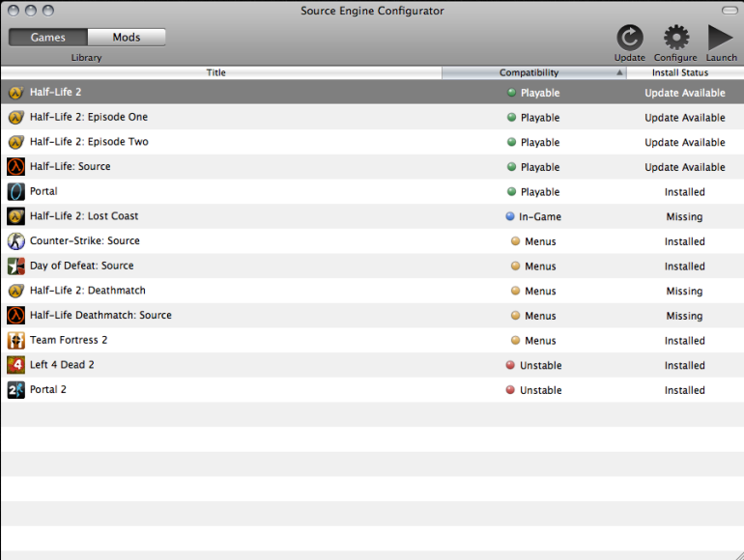
Task: Open Configure via the gear icon
Action: 675,38
